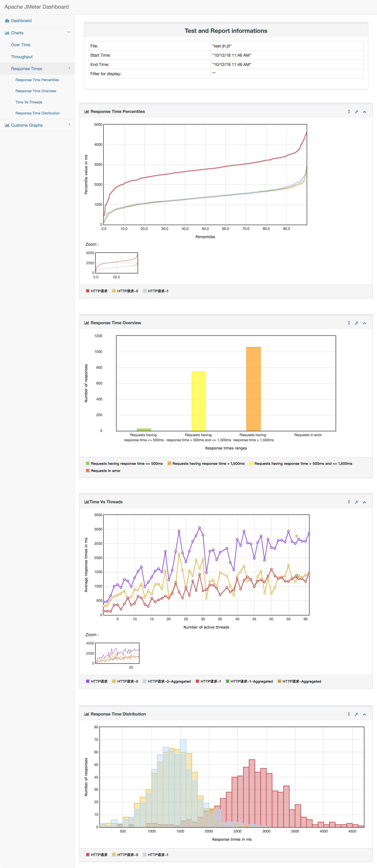Toggle HTTP请求-0 series in Distribution legend
377x868 pixels.
point(125,855)
